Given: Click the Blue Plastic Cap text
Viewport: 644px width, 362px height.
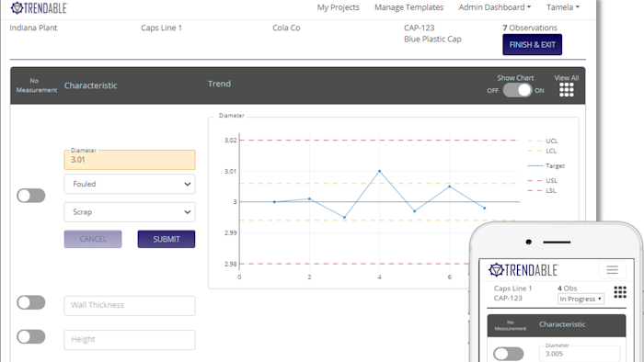Looking at the screenshot, I should [432, 39].
